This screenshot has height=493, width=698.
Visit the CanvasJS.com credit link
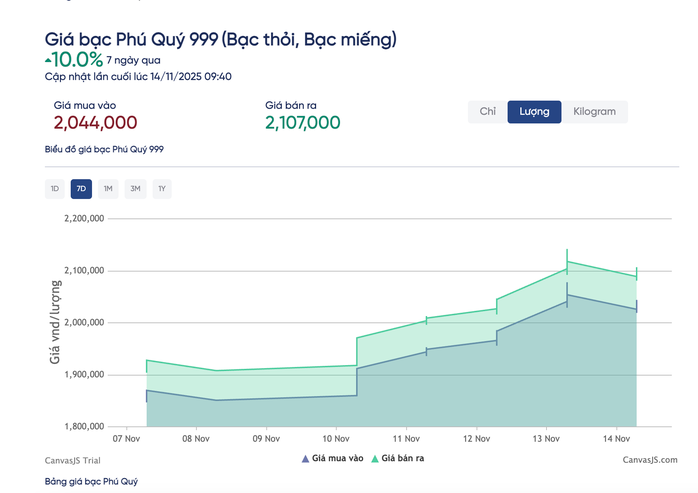coord(649,459)
